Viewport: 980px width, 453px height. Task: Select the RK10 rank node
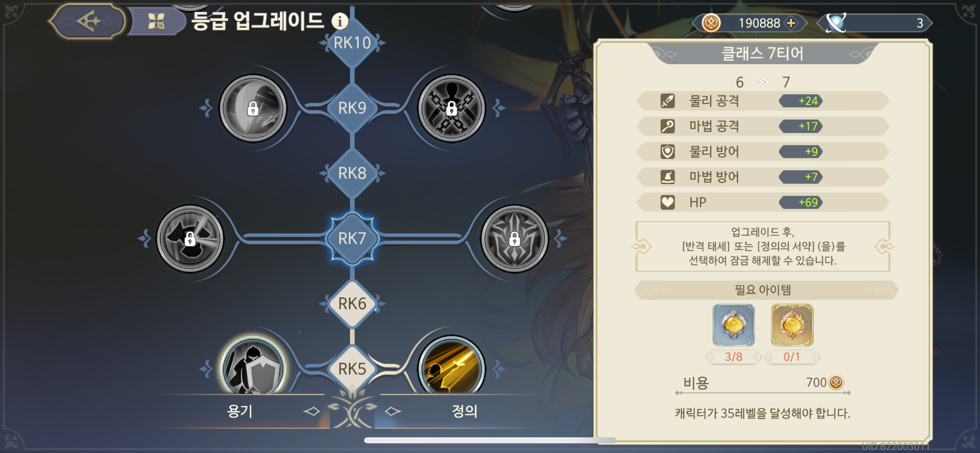click(x=352, y=43)
